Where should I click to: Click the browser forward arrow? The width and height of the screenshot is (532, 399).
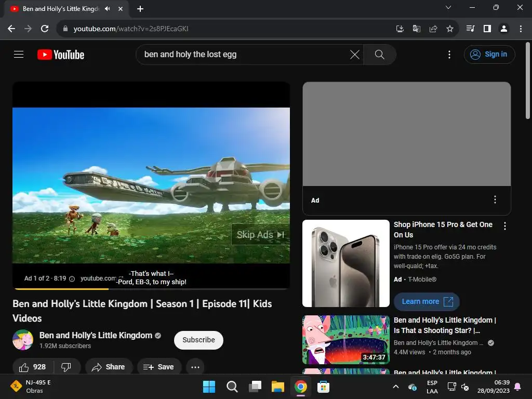28,29
